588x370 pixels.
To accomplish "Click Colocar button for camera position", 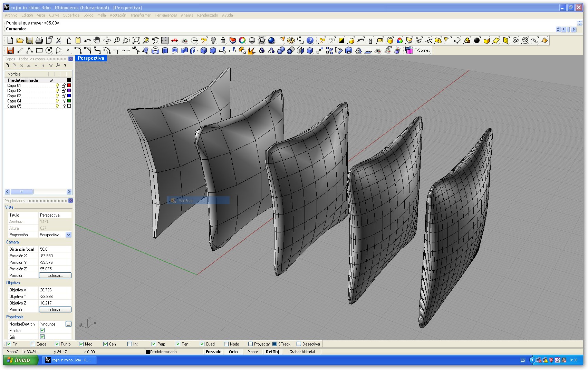I will click(x=55, y=276).
